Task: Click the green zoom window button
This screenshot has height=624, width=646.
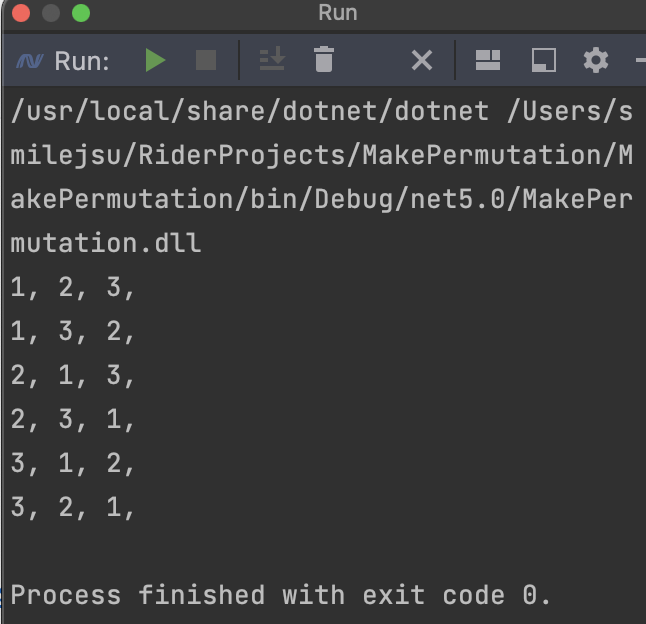Action: (x=81, y=13)
